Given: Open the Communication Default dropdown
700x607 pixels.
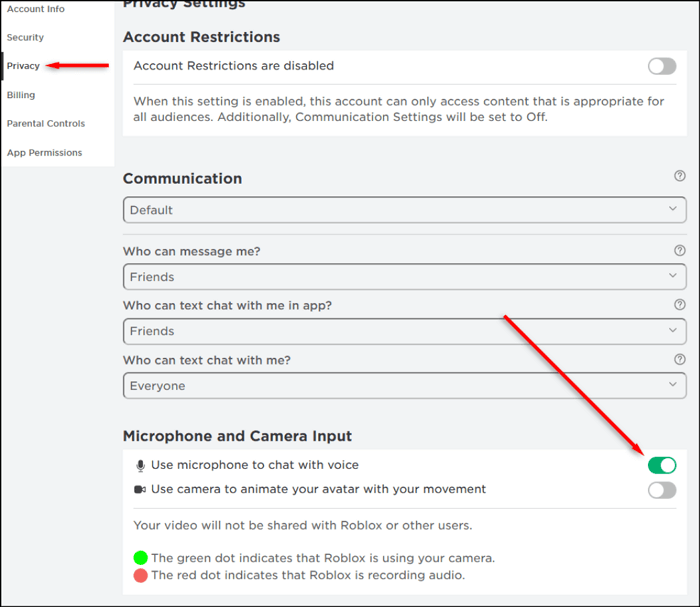Looking at the screenshot, I should [x=404, y=210].
